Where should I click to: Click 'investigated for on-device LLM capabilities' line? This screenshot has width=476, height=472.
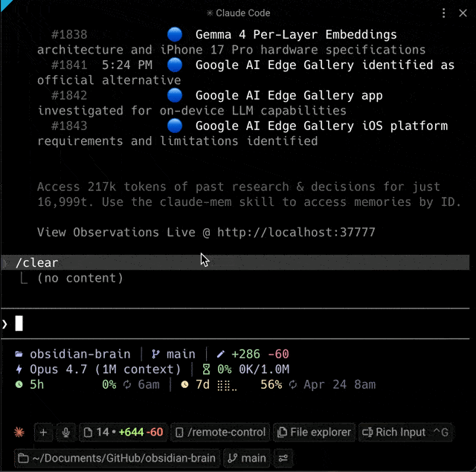[192, 111]
